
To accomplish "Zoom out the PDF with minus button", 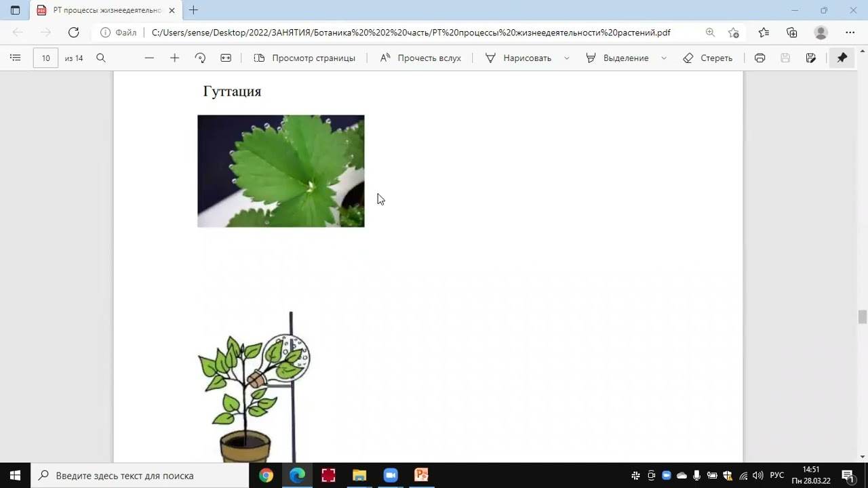I will pyautogui.click(x=149, y=58).
